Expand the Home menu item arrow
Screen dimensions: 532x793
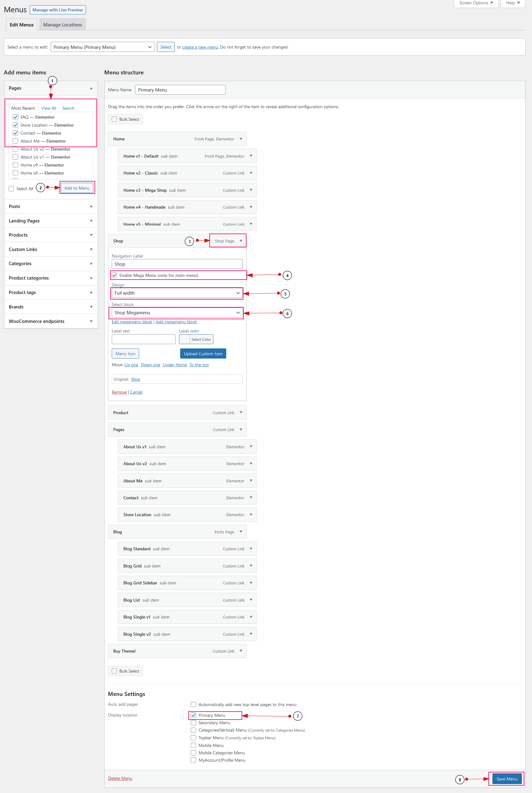[x=241, y=139]
